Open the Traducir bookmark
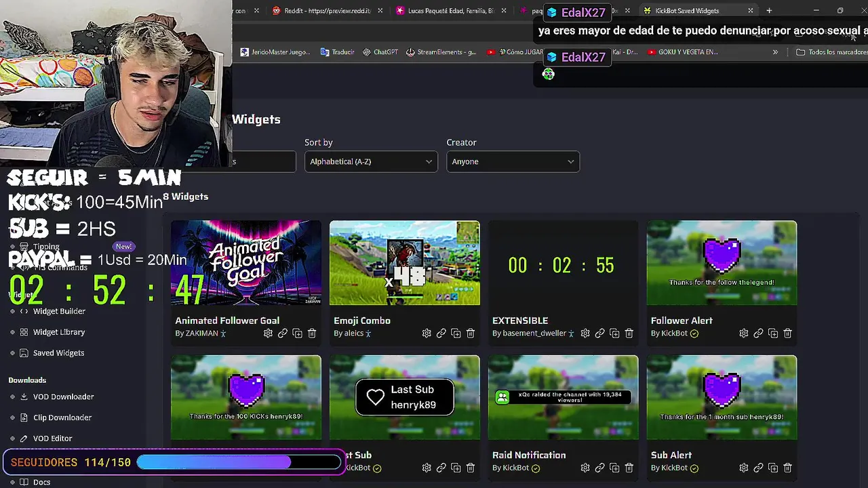 pos(337,52)
